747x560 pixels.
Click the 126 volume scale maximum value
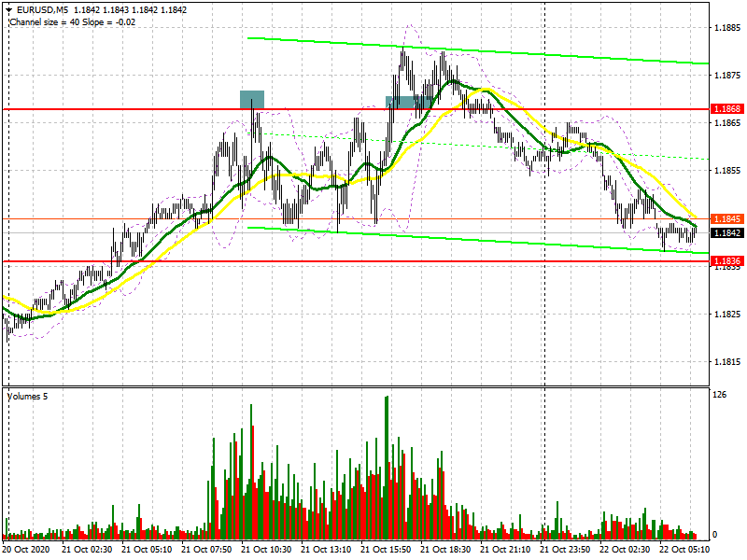click(x=720, y=394)
